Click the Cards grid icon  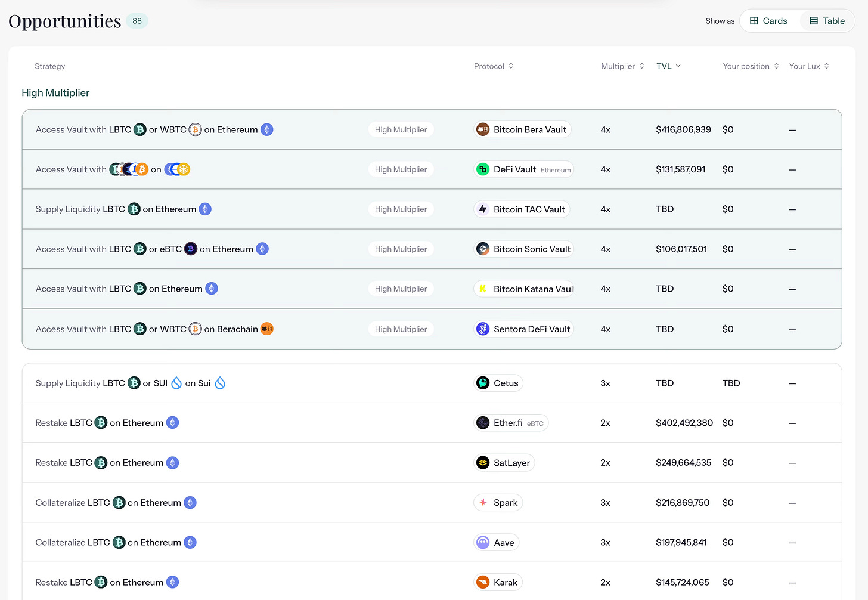[754, 21]
